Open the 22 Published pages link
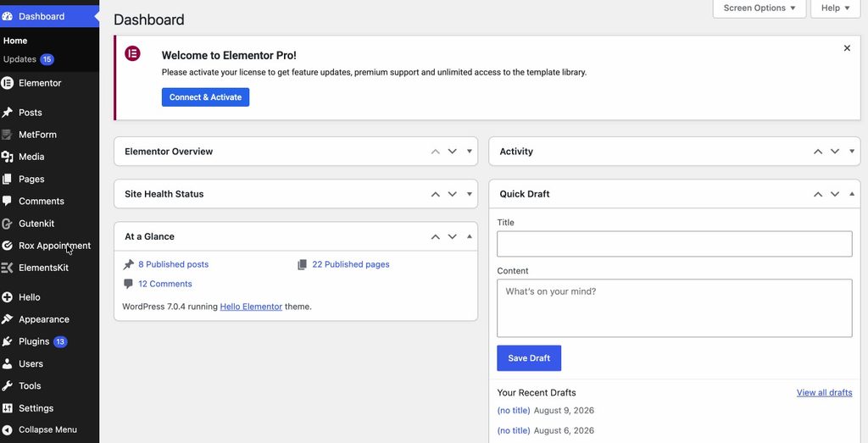 point(350,264)
